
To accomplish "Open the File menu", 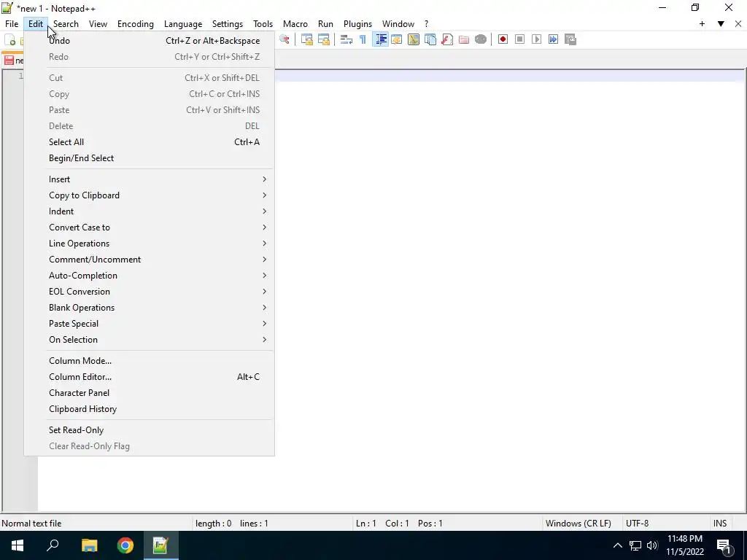I will click(12, 24).
